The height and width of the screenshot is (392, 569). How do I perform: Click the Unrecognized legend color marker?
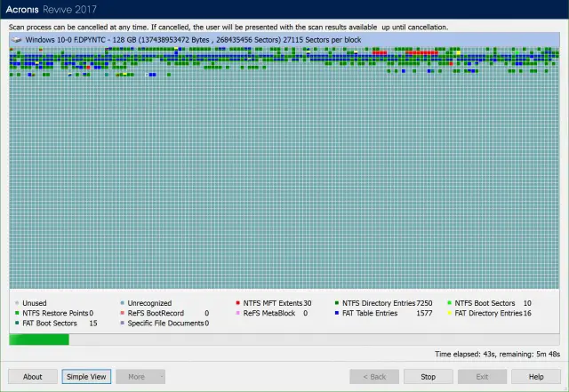123,303
